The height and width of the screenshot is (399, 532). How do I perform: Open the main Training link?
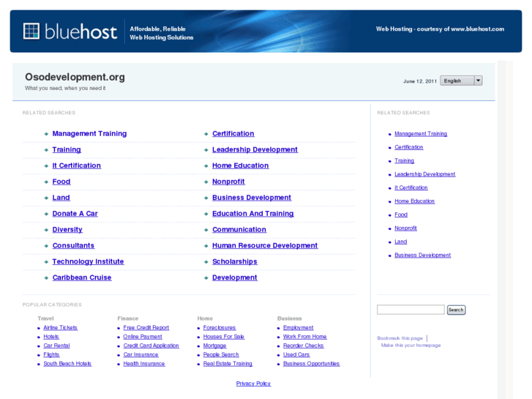coord(67,149)
